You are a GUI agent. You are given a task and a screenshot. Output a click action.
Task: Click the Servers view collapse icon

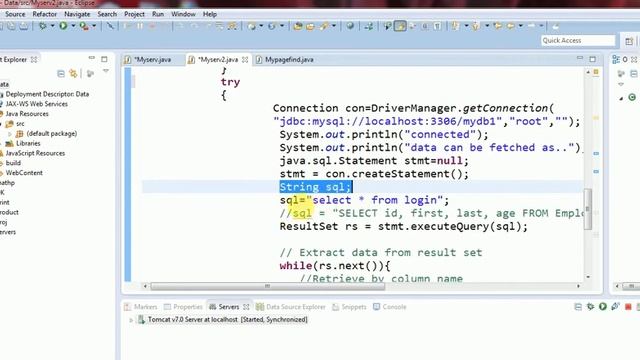[578, 307]
